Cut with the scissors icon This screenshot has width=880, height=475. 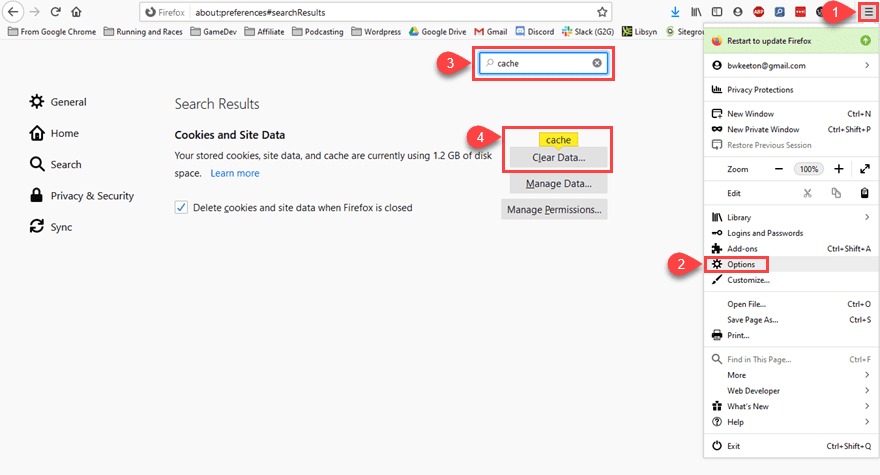pos(808,193)
